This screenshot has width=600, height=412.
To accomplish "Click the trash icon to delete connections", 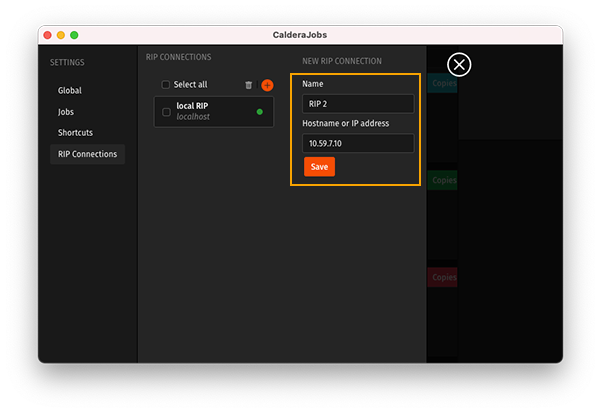I will (x=249, y=85).
